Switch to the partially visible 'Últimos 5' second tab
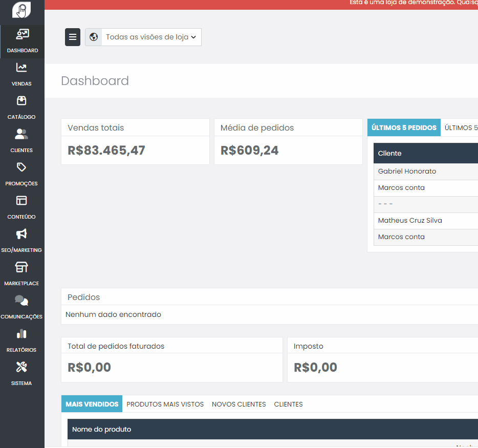 pos(461,127)
